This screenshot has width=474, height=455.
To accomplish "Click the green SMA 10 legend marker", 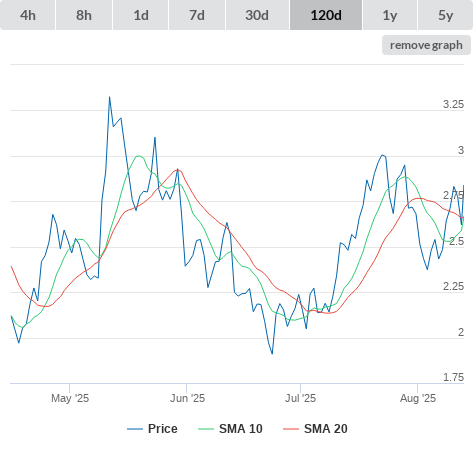I will click(206, 429).
